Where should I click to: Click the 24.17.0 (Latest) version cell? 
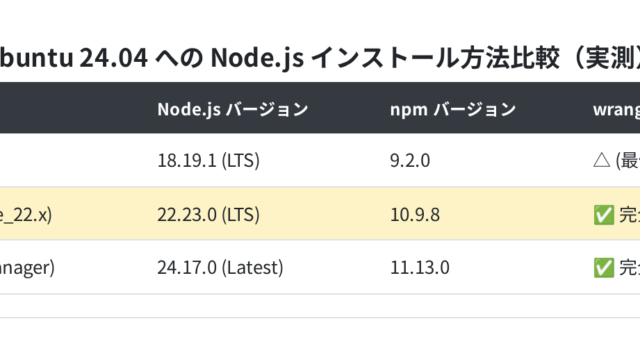[x=220, y=268]
